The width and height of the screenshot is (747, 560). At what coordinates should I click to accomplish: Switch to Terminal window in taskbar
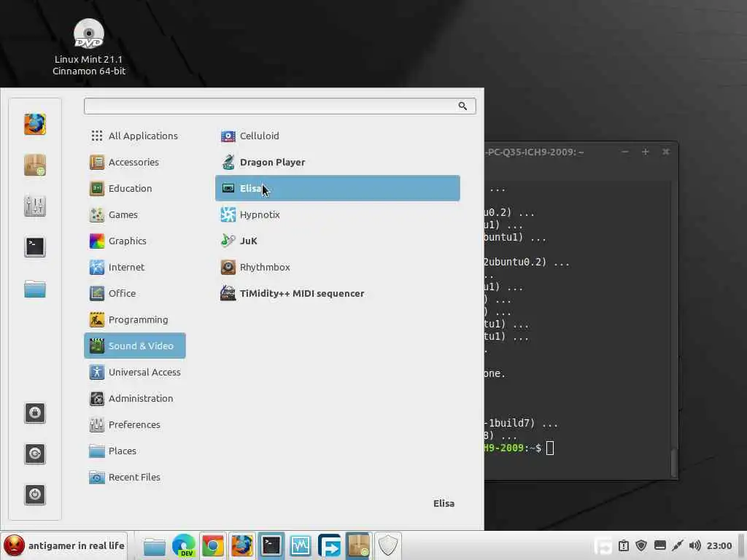[x=271, y=545]
